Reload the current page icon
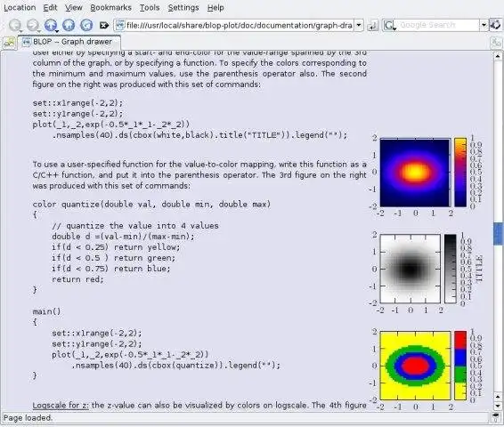This screenshot has height=427, width=504. pyautogui.click(x=86, y=25)
